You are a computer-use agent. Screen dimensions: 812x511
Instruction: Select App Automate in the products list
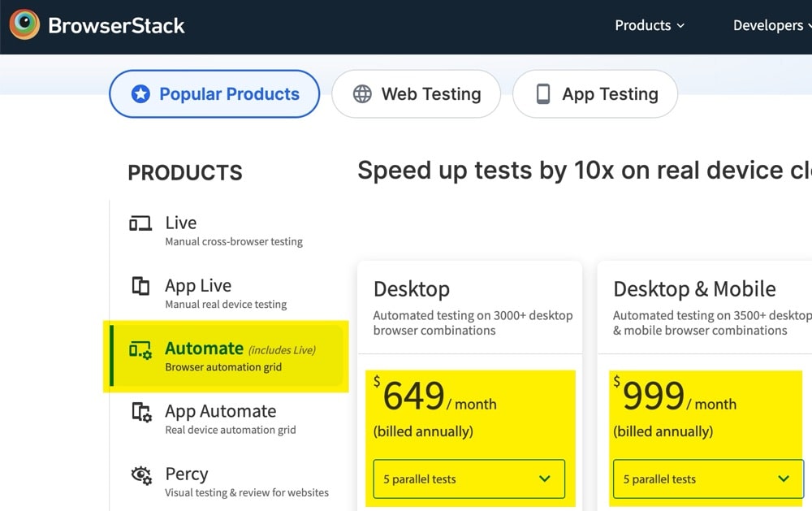[227, 419]
